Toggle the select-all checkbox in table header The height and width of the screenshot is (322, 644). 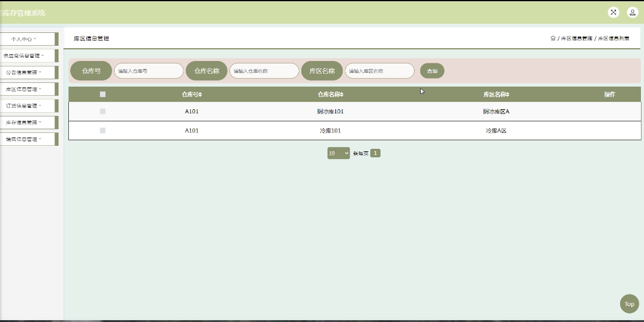[x=102, y=95]
